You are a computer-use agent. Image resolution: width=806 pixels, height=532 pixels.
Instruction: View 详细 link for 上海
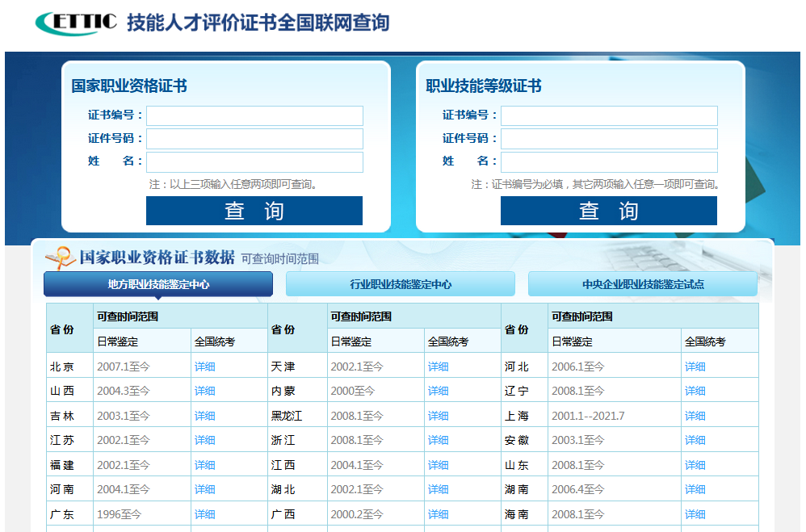pos(695,416)
